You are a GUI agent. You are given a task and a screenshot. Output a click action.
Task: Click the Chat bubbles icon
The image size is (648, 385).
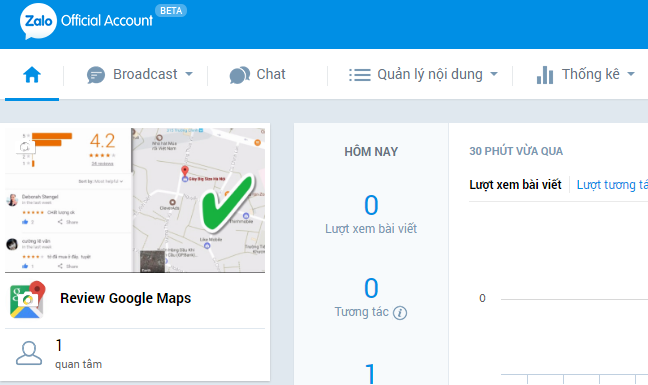click(x=240, y=75)
